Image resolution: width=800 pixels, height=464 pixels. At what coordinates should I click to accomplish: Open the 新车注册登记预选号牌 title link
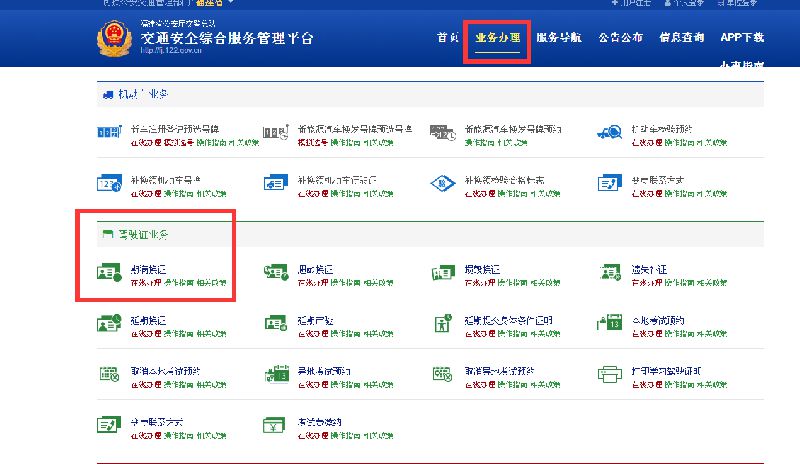pos(175,129)
